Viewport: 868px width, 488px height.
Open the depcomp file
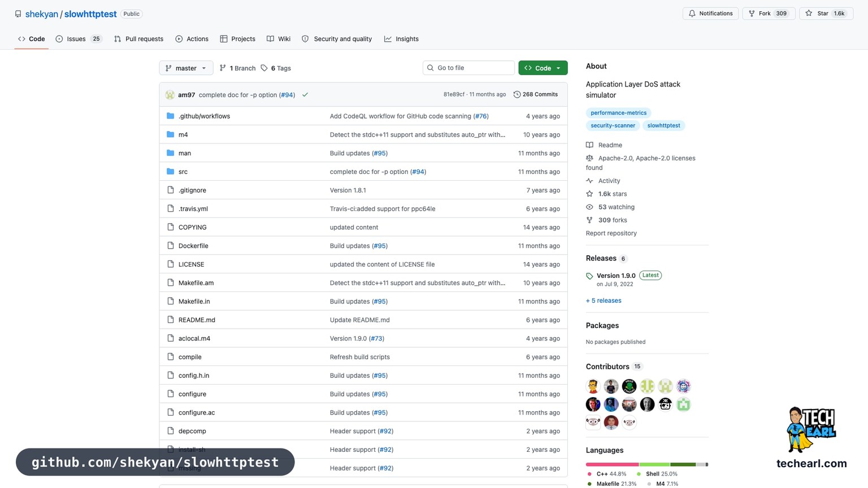(x=192, y=432)
